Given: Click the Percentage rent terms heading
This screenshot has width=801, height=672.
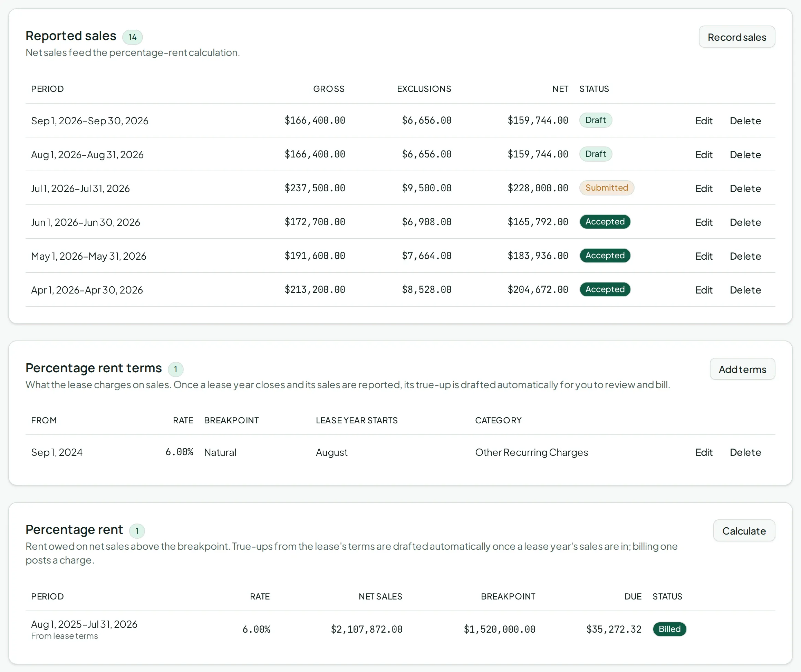Looking at the screenshot, I should pyautogui.click(x=94, y=368).
